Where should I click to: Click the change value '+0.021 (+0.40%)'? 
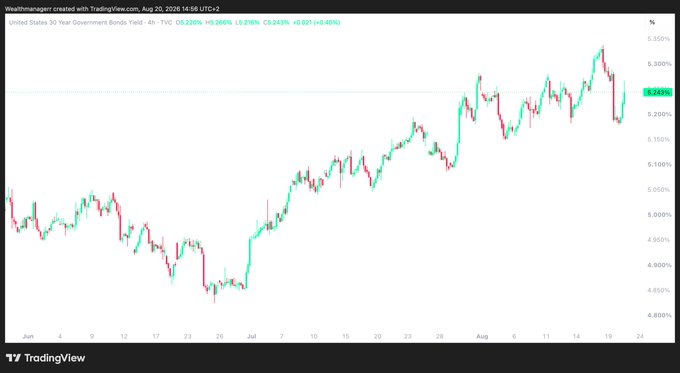tap(316, 23)
